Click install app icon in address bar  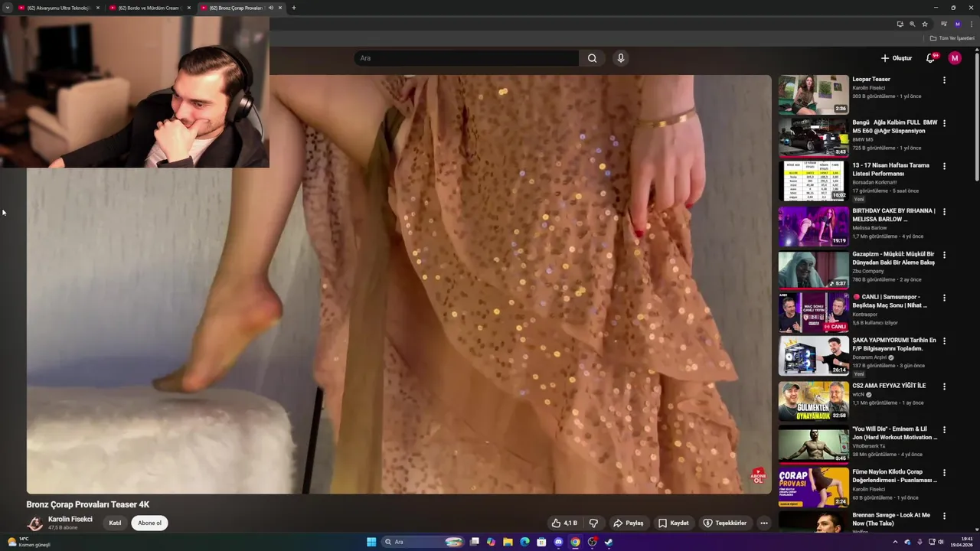900,24
